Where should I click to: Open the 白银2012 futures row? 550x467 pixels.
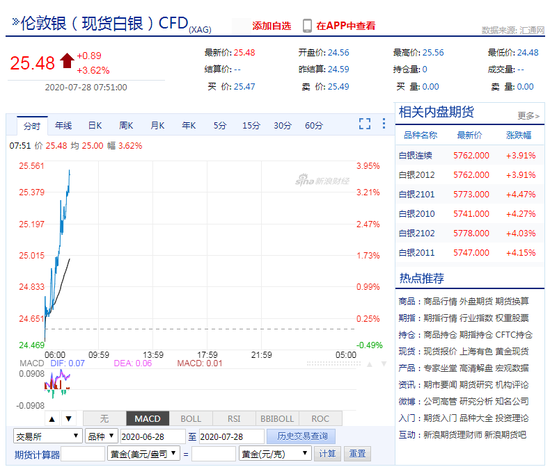coord(470,175)
